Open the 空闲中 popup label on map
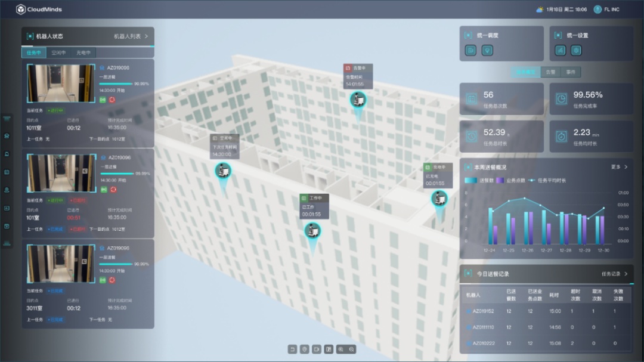Viewport: 644px width, 362px height. 225,146
